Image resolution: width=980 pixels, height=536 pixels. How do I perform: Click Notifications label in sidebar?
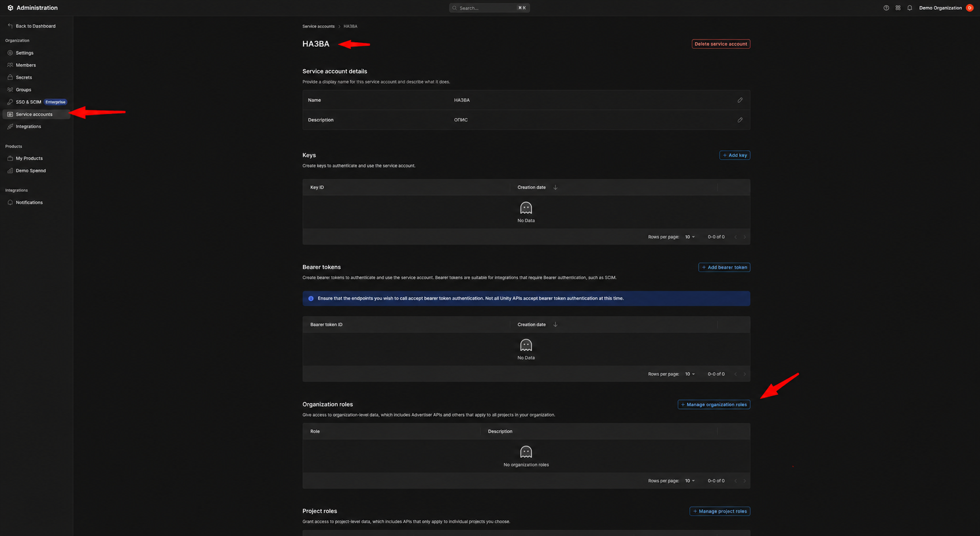pyautogui.click(x=29, y=202)
